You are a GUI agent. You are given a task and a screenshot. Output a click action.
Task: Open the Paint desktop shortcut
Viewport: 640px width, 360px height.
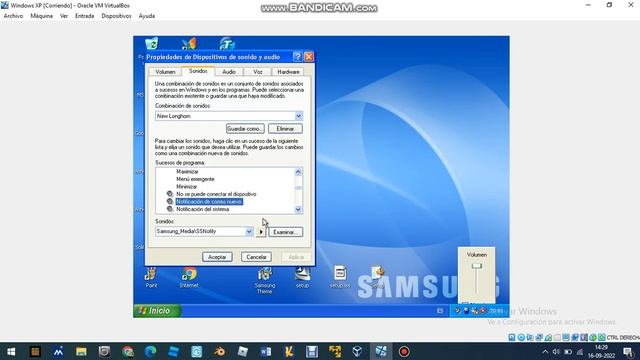click(x=151, y=278)
